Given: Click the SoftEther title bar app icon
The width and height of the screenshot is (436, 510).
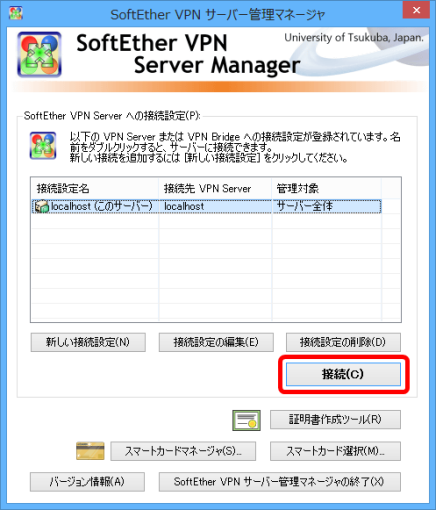Looking at the screenshot, I should 16,13.
